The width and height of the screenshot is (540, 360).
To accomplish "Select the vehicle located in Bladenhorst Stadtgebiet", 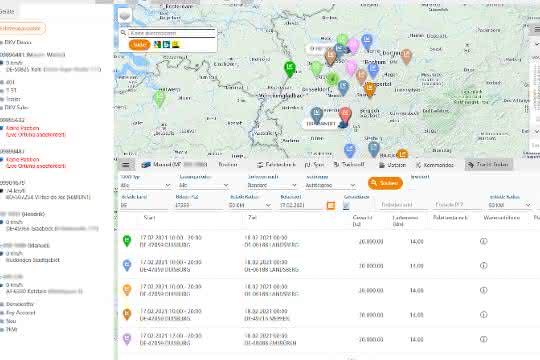I will tap(31, 253).
